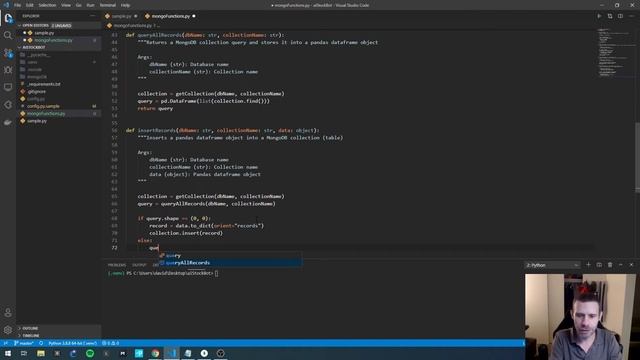The width and height of the screenshot is (640, 360).
Task: Switch to the mongoFunctions.py editor tab
Action: click(170, 16)
